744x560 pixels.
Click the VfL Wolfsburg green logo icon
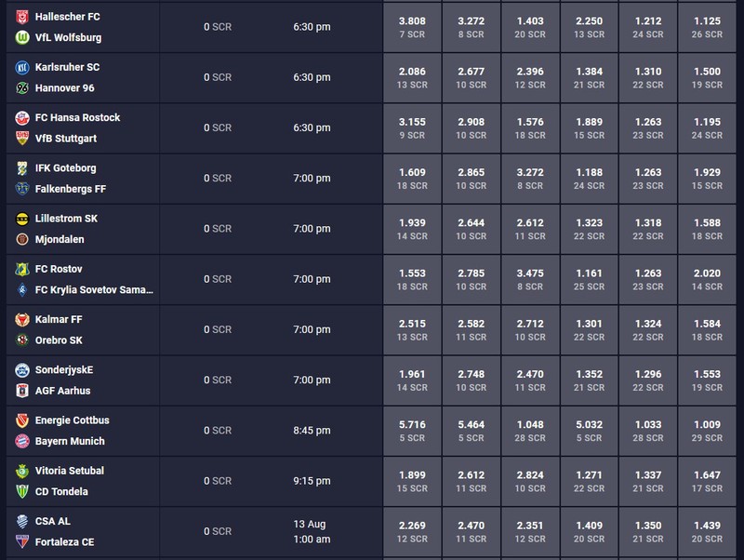click(x=22, y=37)
